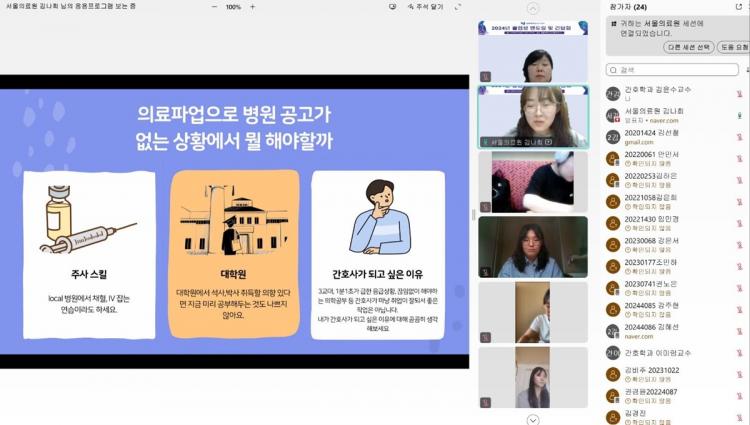Select participant 20220061 안민서 in list
This screenshot has width=750, height=425.
tap(651, 154)
